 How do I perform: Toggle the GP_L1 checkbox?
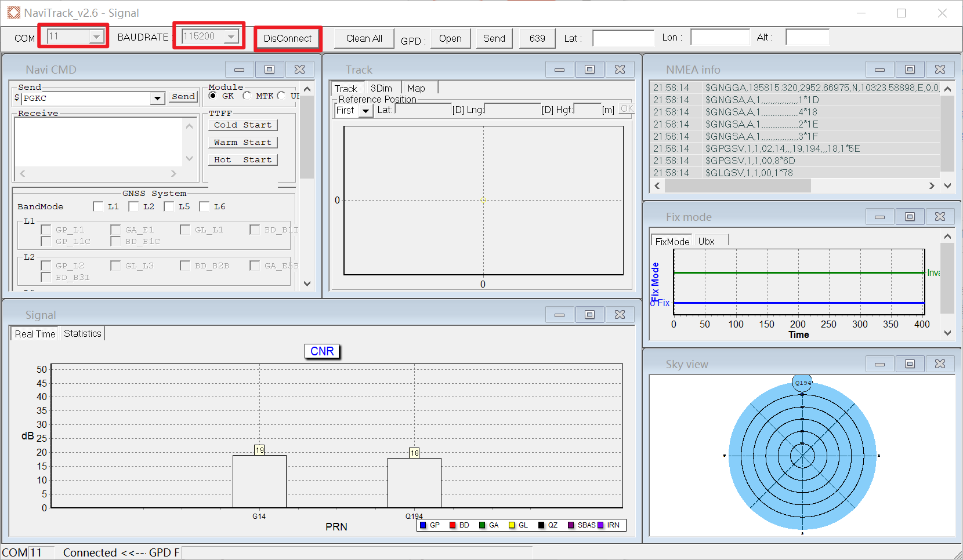click(x=46, y=230)
